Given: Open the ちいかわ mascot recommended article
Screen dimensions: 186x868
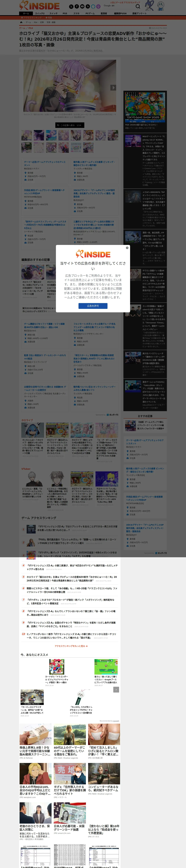Looking at the screenshot, I should pyautogui.click(x=81, y=703).
